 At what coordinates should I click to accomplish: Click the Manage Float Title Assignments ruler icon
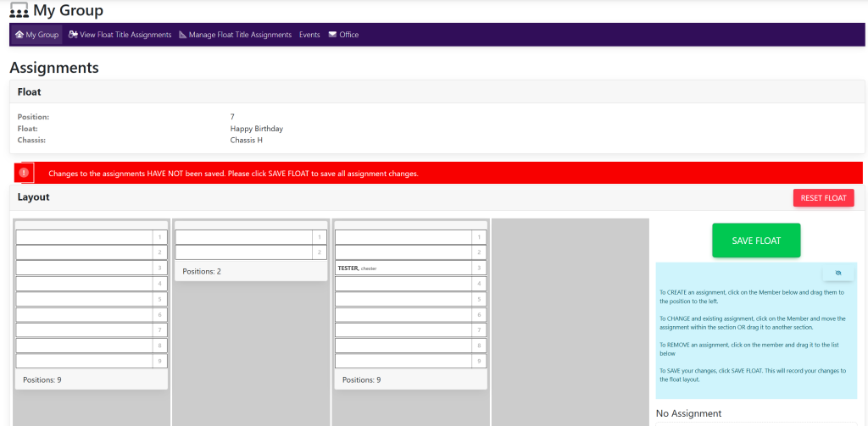(x=182, y=35)
